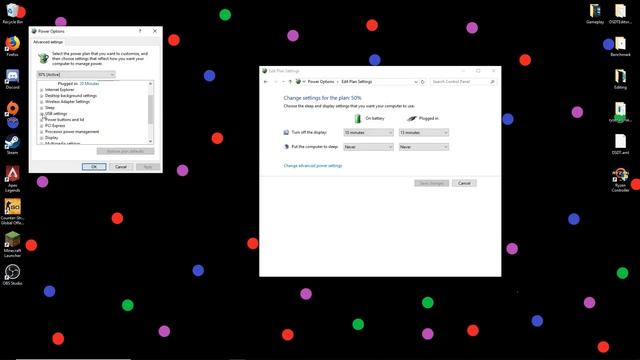
Task: Open the Recycle Bin desktop icon
Action: pos(12,13)
